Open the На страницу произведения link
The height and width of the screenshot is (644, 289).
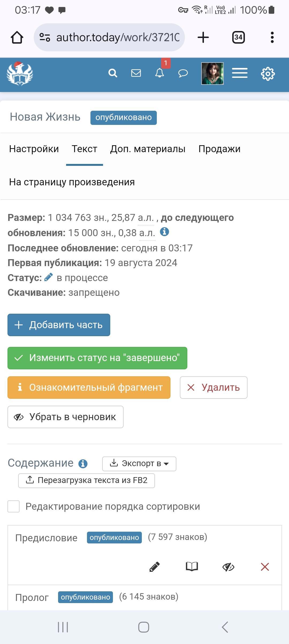[72, 182]
